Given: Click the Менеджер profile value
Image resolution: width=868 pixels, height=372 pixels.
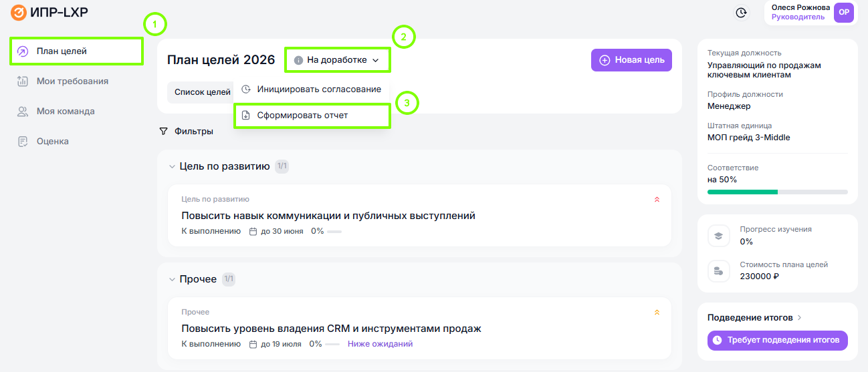Looking at the screenshot, I should (x=729, y=106).
